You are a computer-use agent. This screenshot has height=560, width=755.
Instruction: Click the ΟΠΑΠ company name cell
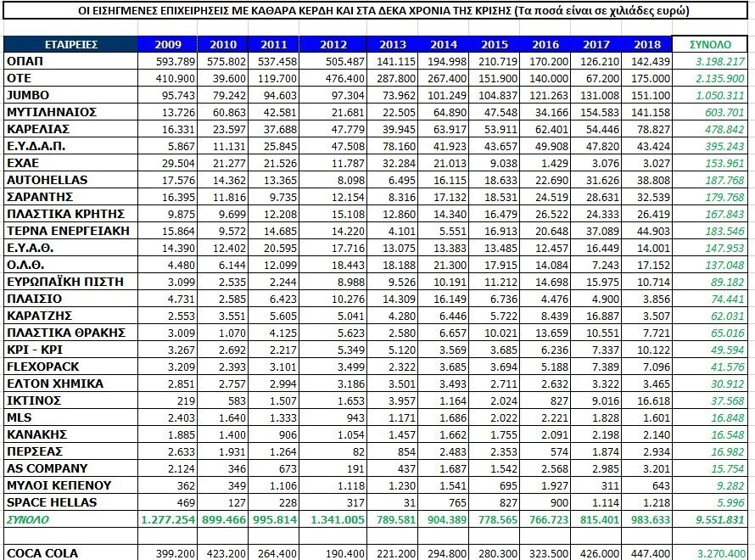click(25, 62)
